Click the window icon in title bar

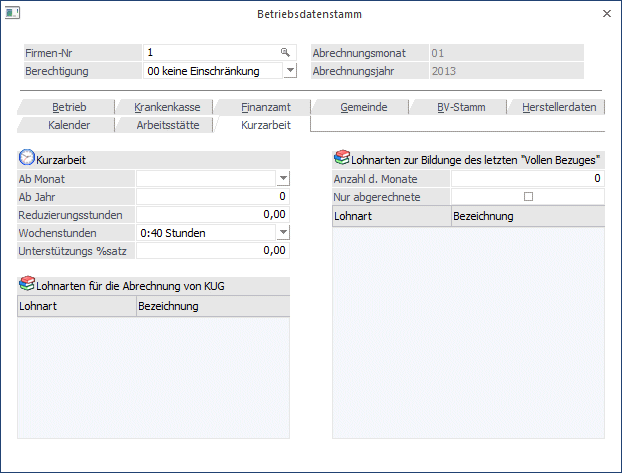coord(12,13)
